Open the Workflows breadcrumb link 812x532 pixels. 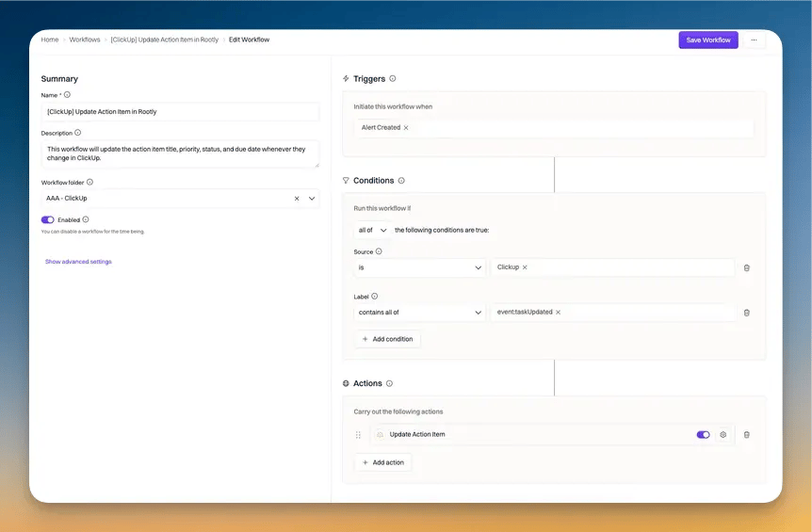[85, 40]
